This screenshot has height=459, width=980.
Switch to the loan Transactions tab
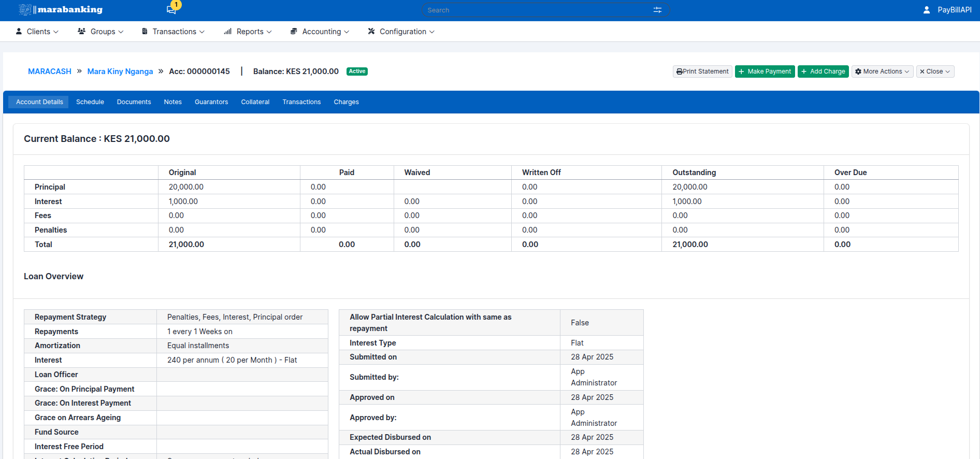click(302, 102)
